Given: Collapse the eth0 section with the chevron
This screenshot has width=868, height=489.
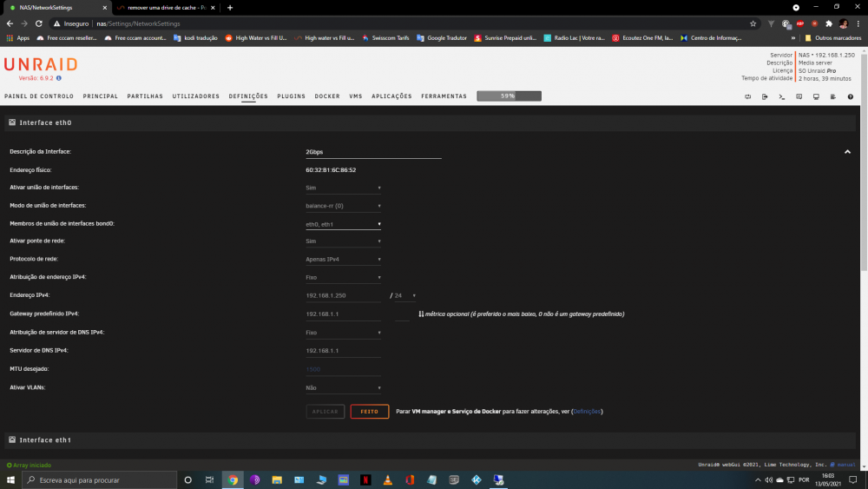Looking at the screenshot, I should click(x=847, y=152).
